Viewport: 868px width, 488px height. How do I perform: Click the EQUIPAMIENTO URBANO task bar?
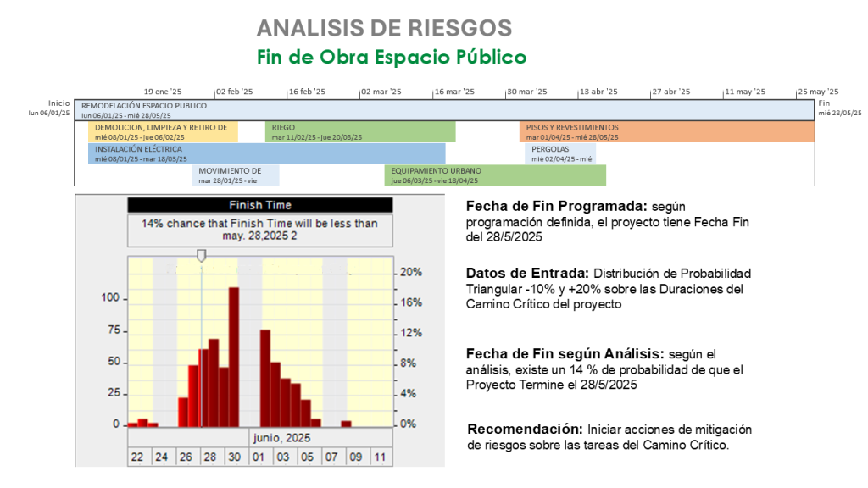point(495,175)
